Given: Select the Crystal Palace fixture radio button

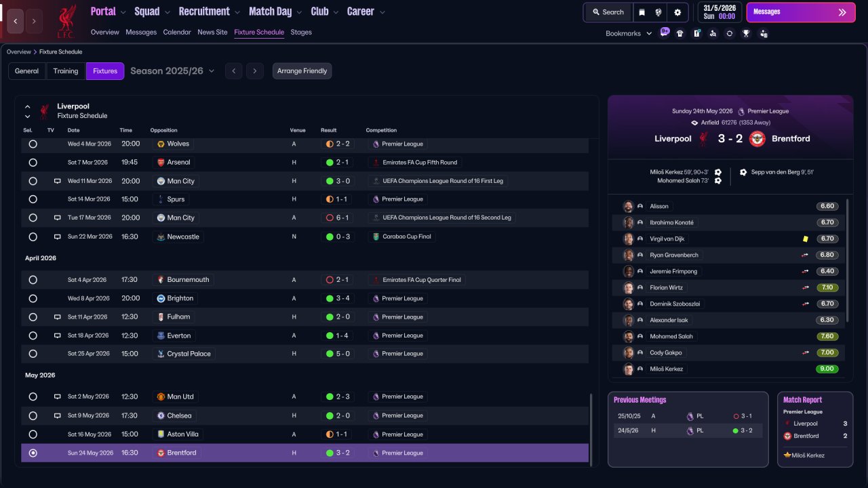Looking at the screenshot, I should click(x=33, y=354).
